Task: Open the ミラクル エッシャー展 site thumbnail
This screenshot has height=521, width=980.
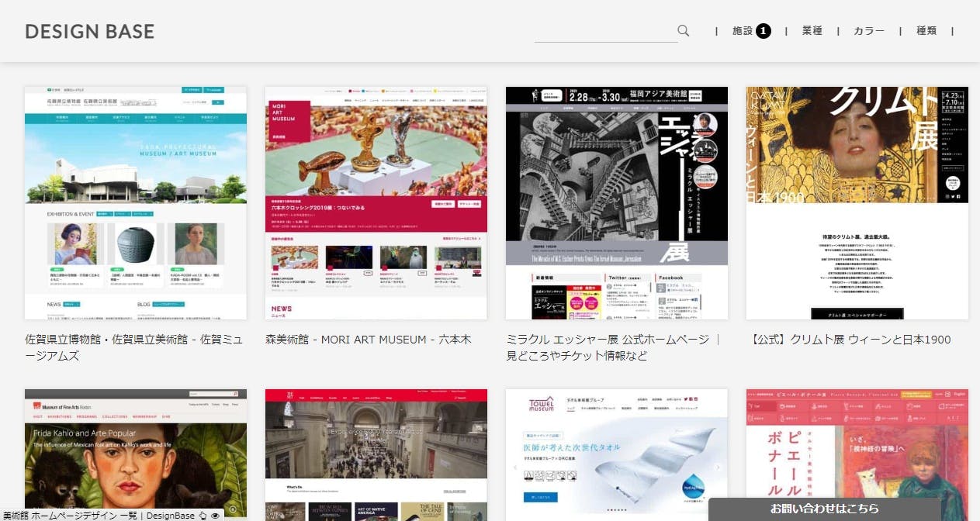Action: (x=617, y=203)
